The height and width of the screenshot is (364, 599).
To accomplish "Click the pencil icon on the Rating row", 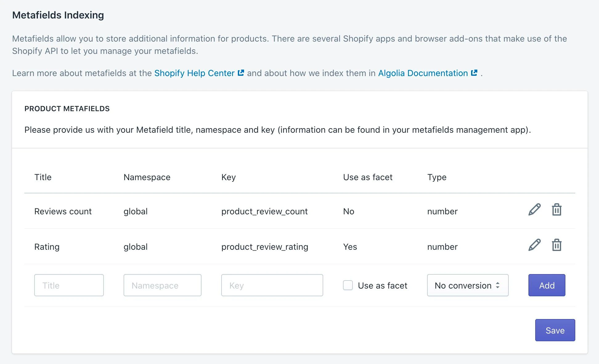I will pos(534,245).
